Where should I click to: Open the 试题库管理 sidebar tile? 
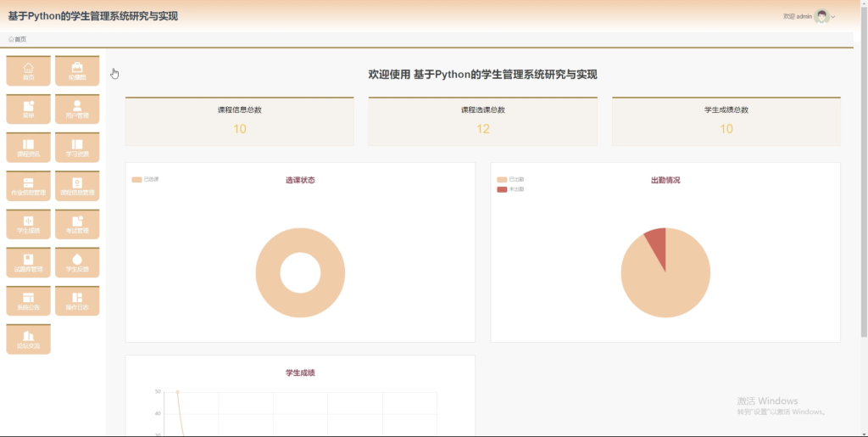click(28, 262)
